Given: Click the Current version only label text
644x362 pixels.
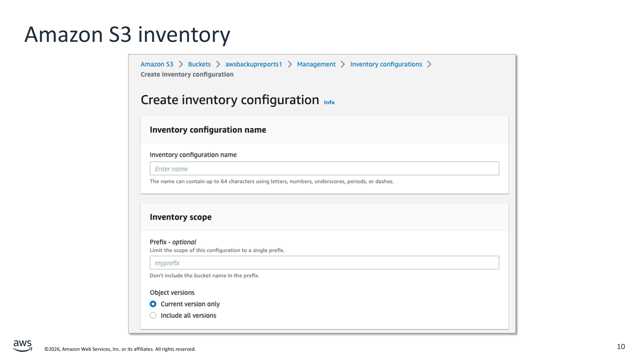Looking at the screenshot, I should (x=190, y=304).
